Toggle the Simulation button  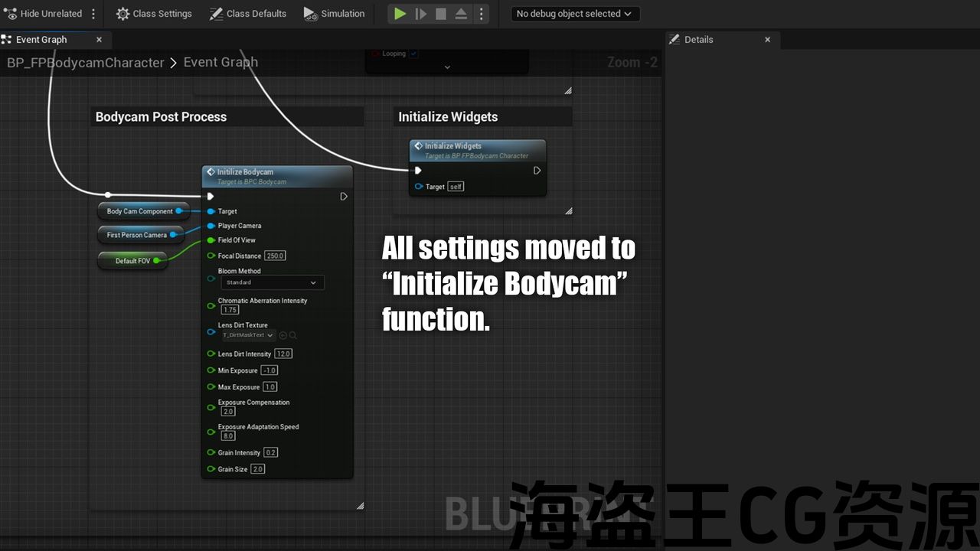334,14
